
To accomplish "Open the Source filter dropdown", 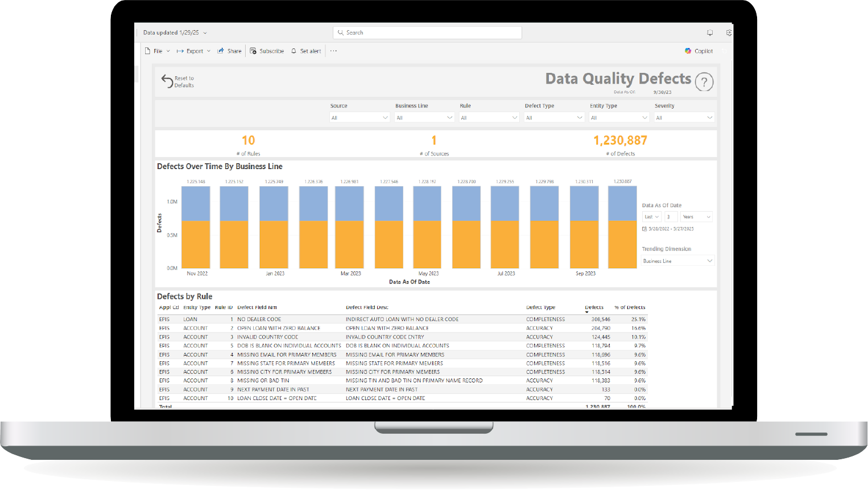I will click(359, 117).
